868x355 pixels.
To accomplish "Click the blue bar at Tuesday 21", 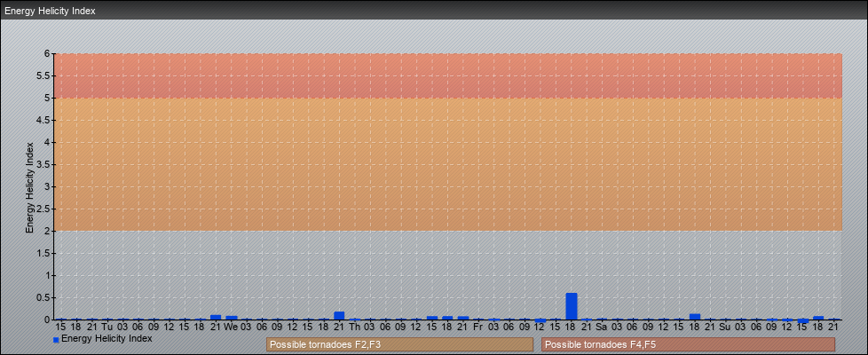I will tap(216, 318).
